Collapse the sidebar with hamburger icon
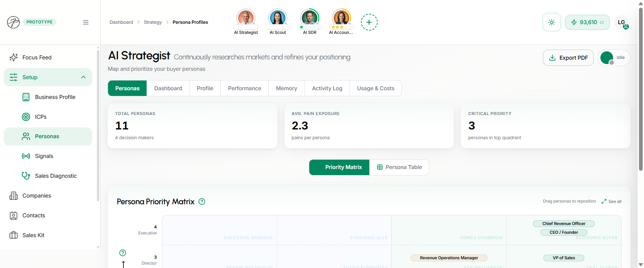Image resolution: width=644 pixels, height=268 pixels. (86, 22)
